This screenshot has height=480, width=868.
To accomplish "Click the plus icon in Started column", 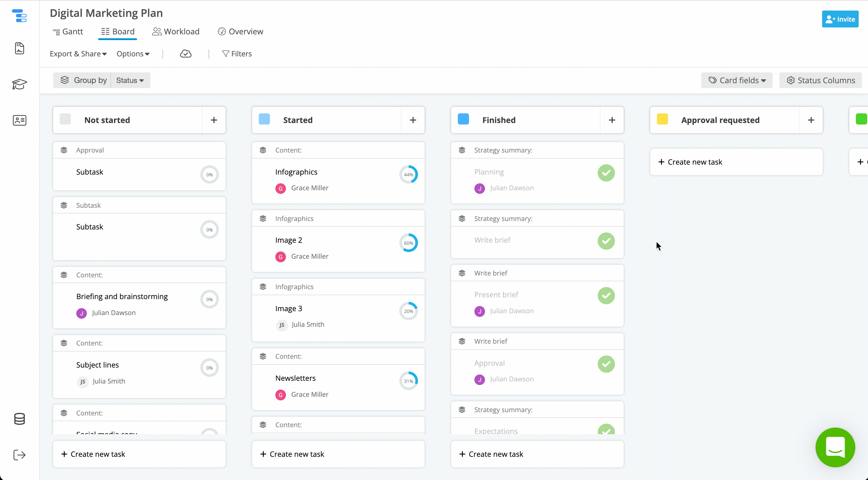I will [x=413, y=120].
